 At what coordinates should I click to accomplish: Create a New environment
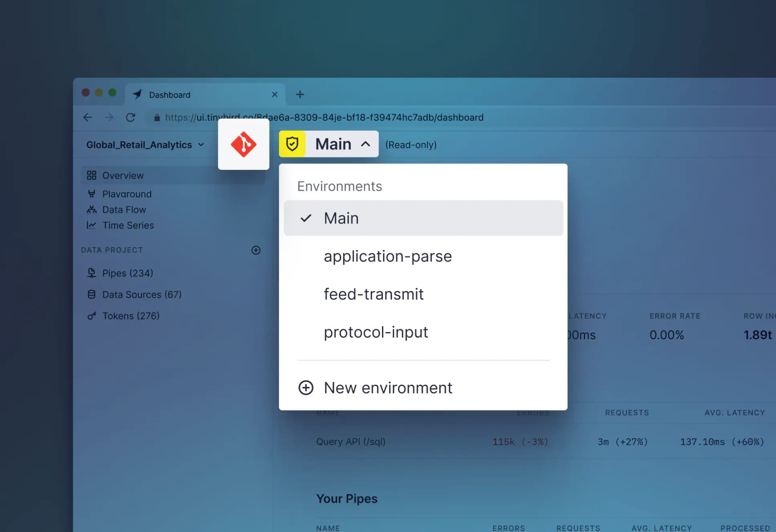pyautogui.click(x=387, y=388)
